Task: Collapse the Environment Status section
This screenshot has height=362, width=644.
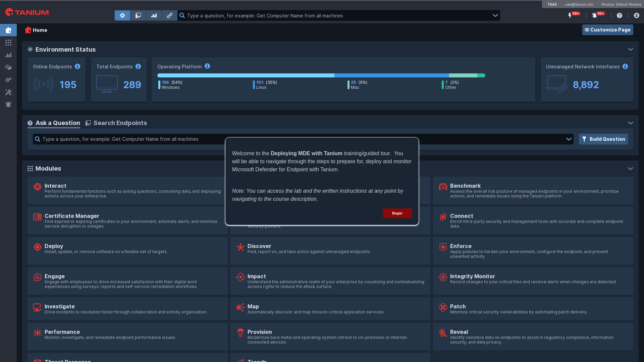Action: pos(630,49)
